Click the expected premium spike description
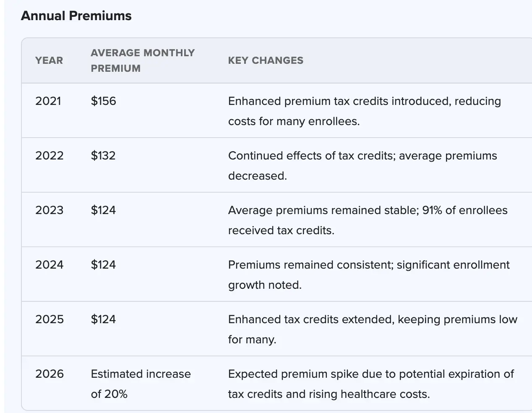532x413 pixels. [x=371, y=384]
